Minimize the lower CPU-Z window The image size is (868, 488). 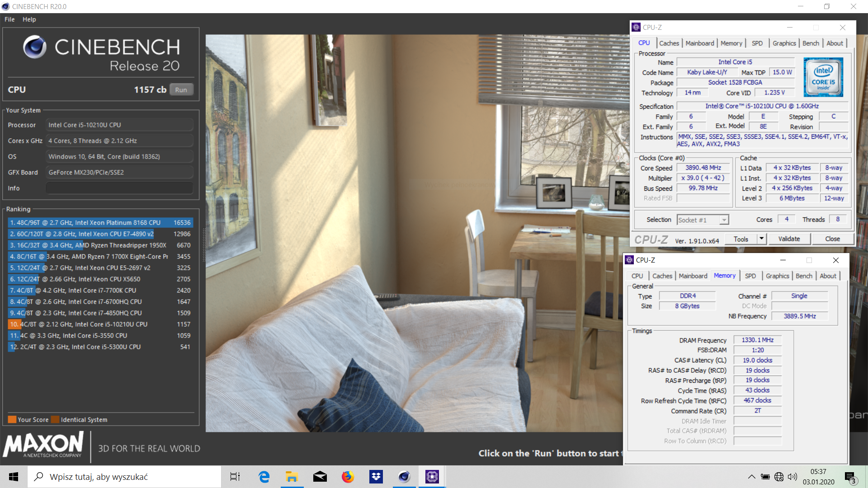tap(783, 260)
